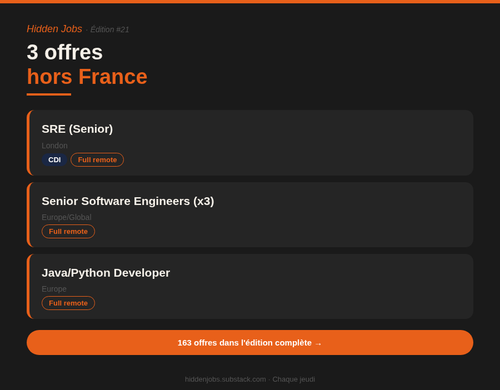Image resolution: width=500 pixels, height=390 pixels.
Task: Click the hiddenjobs.substack.com footer link
Action: [x=225, y=379]
